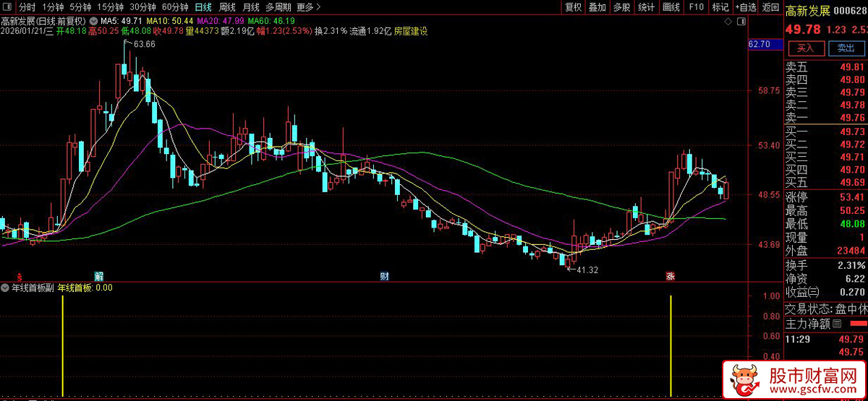
Task: Click the 年线首板副 indicator name
Action: pos(33,288)
